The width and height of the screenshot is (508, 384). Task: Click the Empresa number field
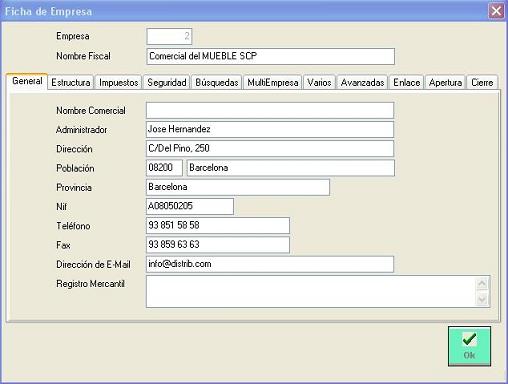169,36
